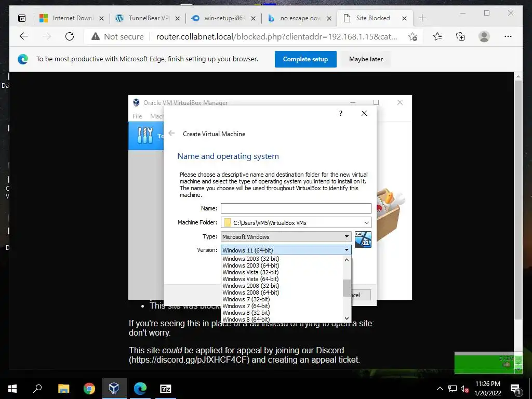Click the router.collabnet.local address bar
Screen dimensions: 532x399
tap(276, 37)
